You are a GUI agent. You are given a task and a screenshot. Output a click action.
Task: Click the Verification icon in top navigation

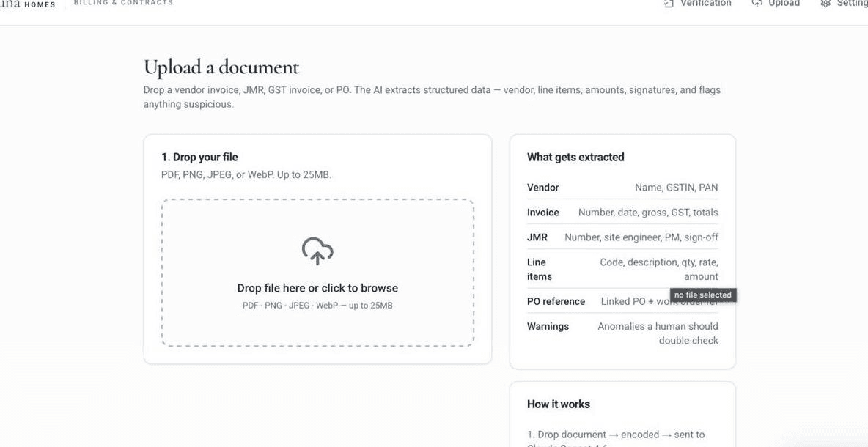[x=669, y=4]
